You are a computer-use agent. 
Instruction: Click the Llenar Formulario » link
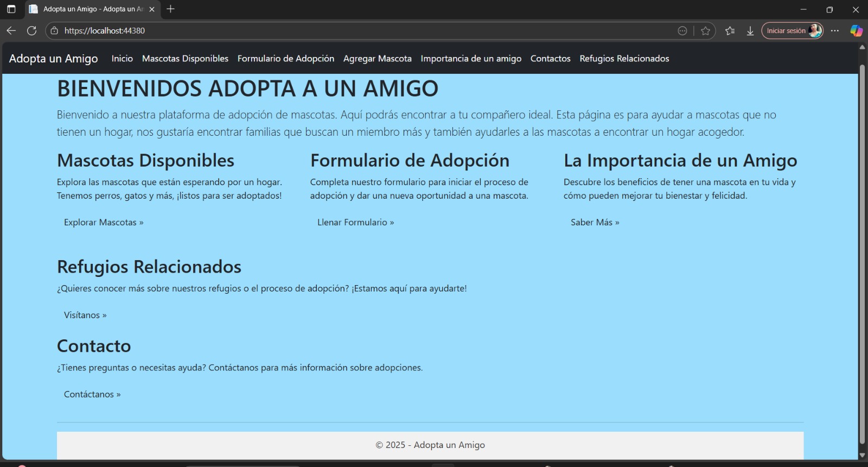click(355, 222)
